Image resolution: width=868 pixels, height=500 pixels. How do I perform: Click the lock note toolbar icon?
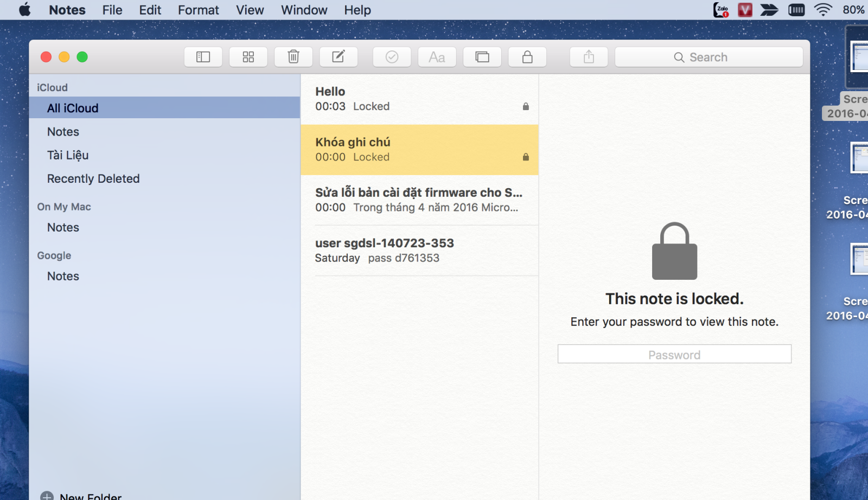tap(527, 57)
